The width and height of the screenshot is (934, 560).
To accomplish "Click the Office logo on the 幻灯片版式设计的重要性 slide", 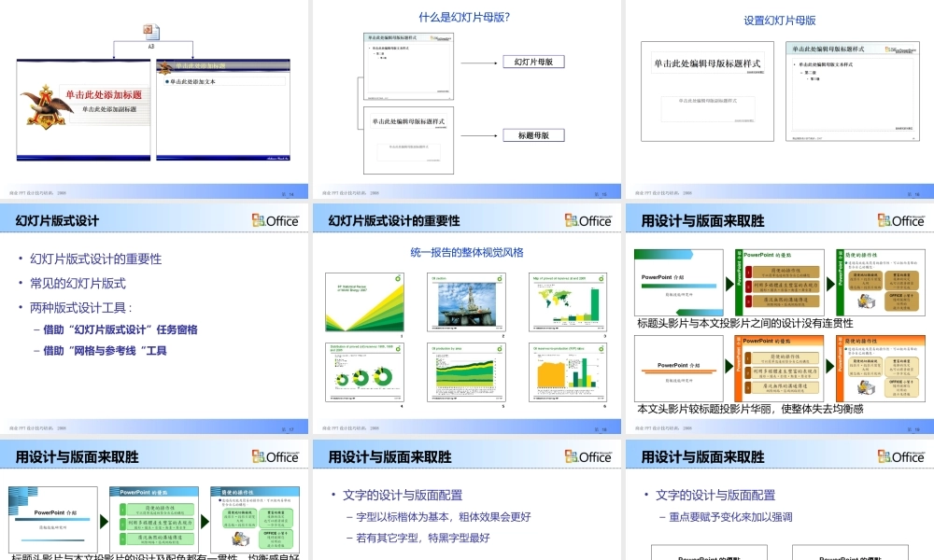I will [587, 220].
